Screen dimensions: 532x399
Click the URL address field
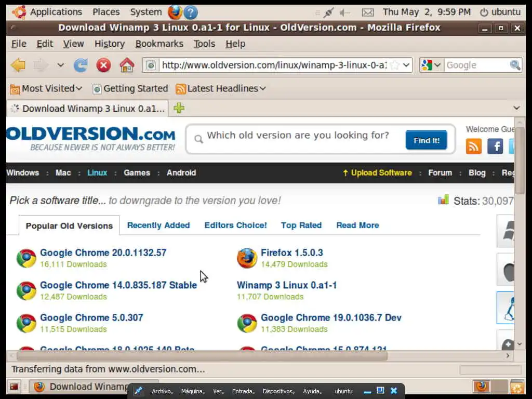[274, 65]
